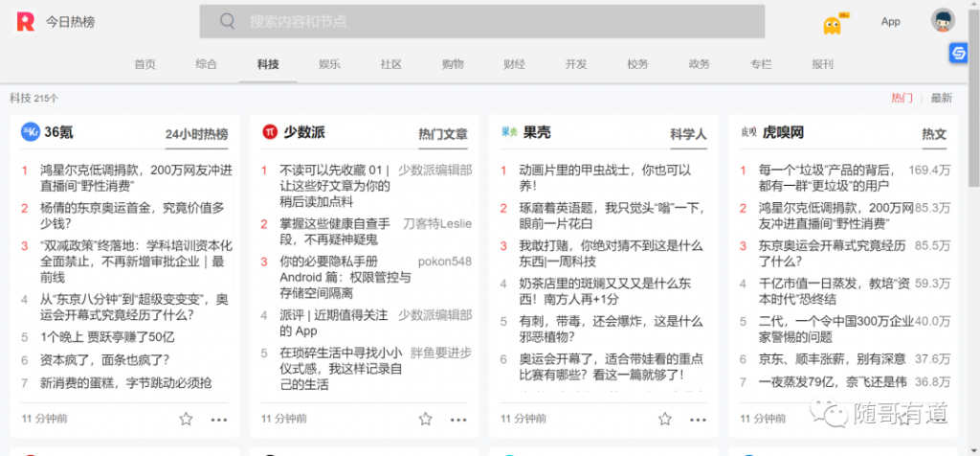
Task: Sort nodes by 热门
Action: [902, 98]
